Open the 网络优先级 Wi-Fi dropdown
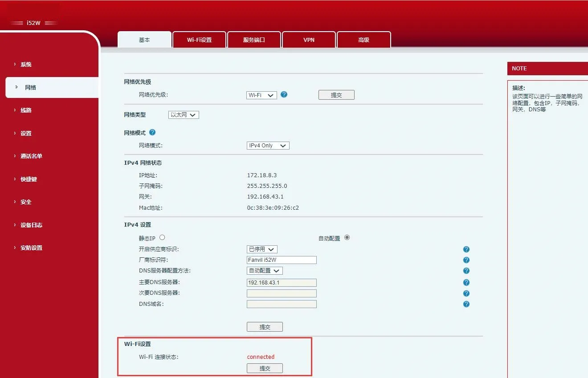 click(261, 94)
